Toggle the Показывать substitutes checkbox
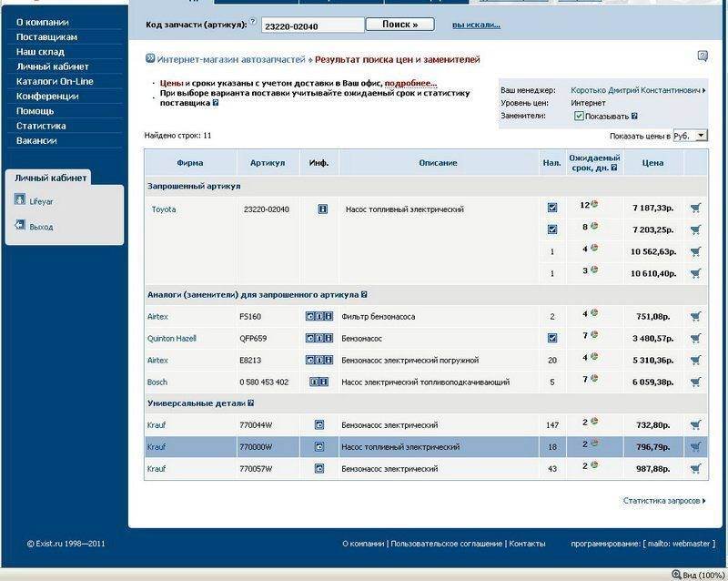The width and height of the screenshot is (728, 581). tap(579, 117)
